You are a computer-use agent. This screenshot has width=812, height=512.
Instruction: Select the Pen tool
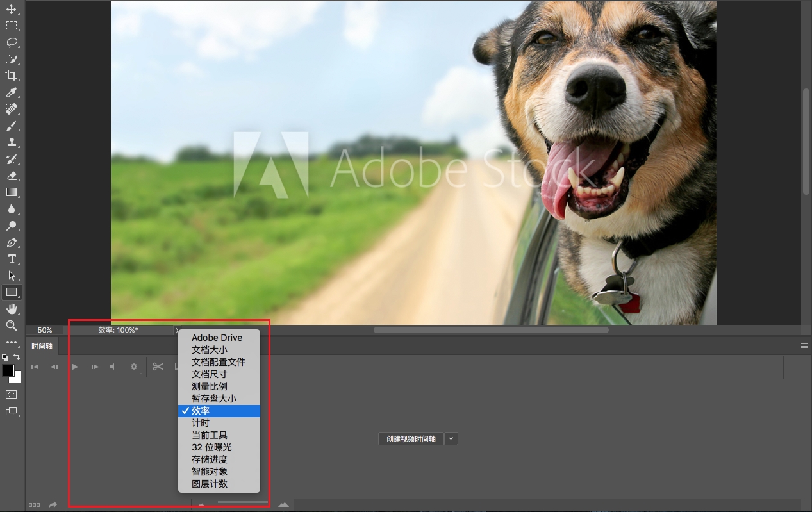pyautogui.click(x=12, y=243)
